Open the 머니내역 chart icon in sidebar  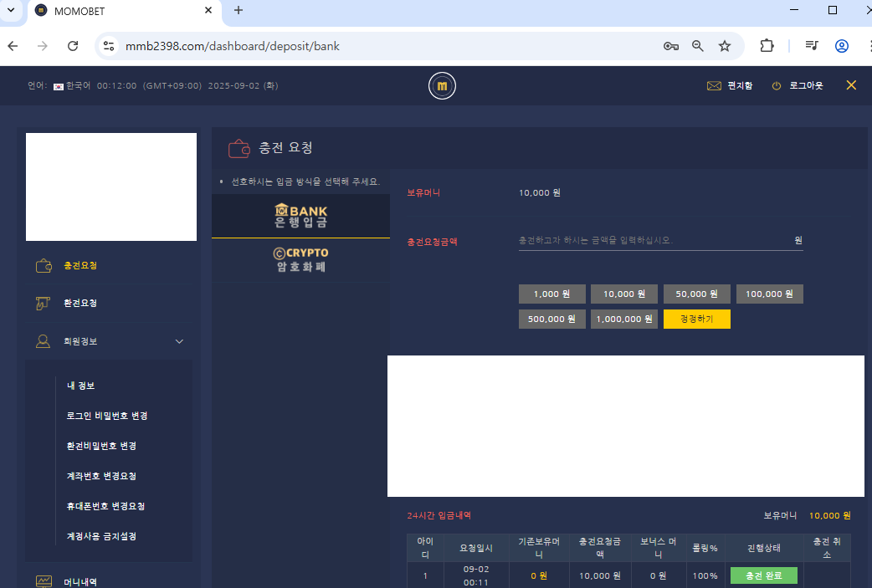point(44,581)
